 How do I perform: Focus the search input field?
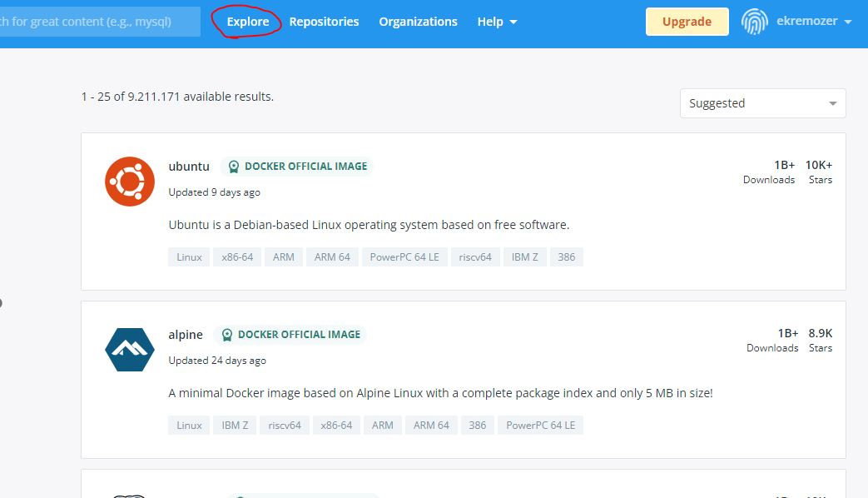100,22
